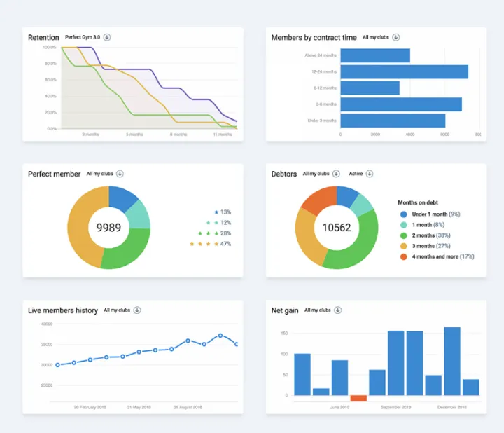Open the Retention Perfect Gym 3.0 dropdown arrow
The width and height of the screenshot is (504, 433).
coord(107,37)
